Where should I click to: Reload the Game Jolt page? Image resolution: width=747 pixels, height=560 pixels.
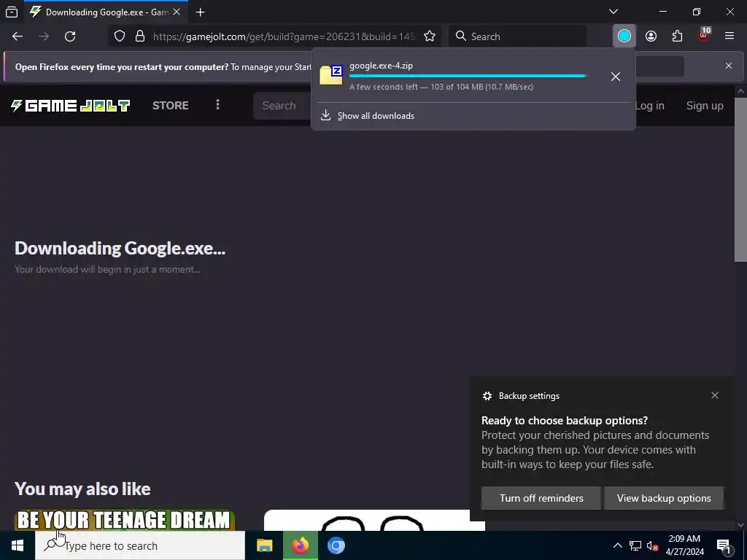(70, 36)
